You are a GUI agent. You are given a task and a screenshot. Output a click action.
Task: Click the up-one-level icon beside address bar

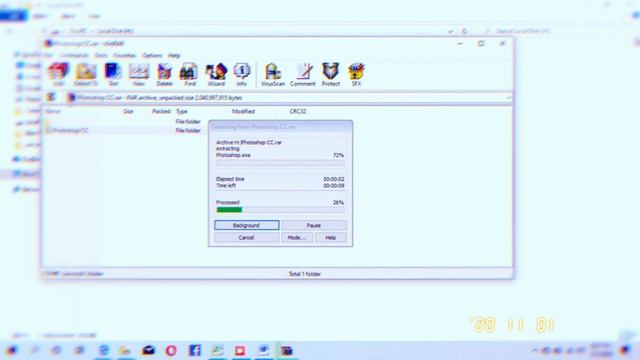coord(51,98)
